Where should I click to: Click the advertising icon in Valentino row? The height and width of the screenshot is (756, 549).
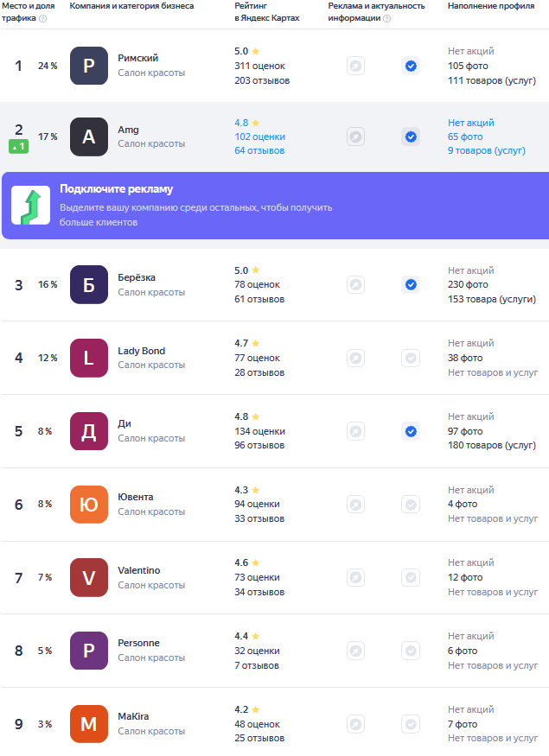(355, 578)
